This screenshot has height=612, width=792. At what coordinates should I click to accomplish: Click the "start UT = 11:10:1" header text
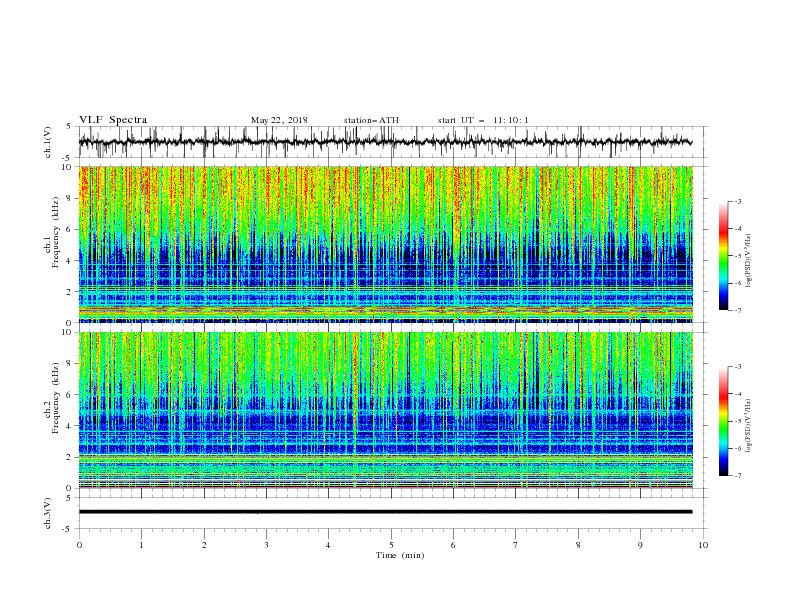483,120
